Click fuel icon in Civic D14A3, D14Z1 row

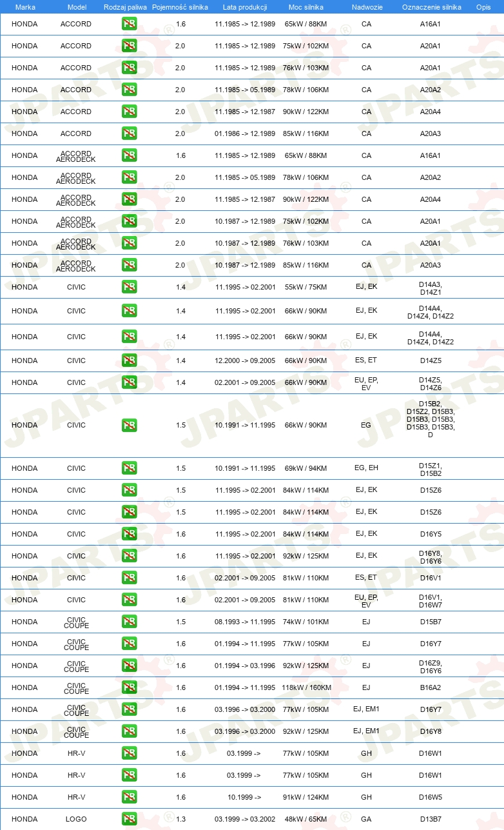tap(130, 287)
